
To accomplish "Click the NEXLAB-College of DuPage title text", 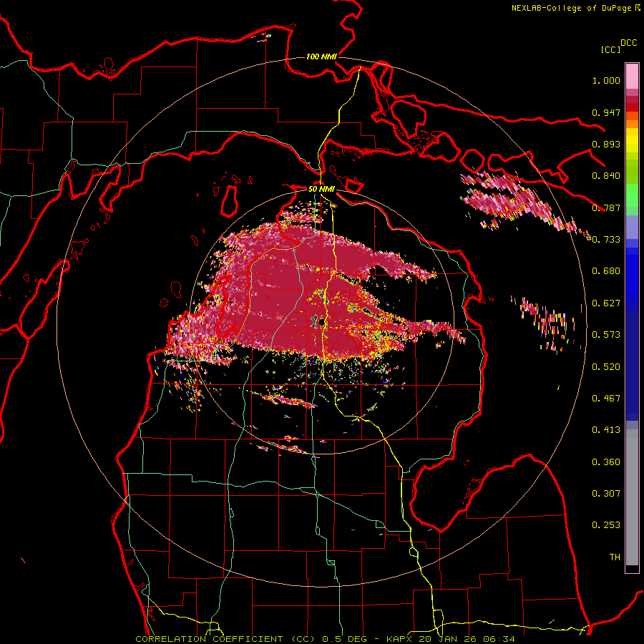I will pyautogui.click(x=571, y=8).
